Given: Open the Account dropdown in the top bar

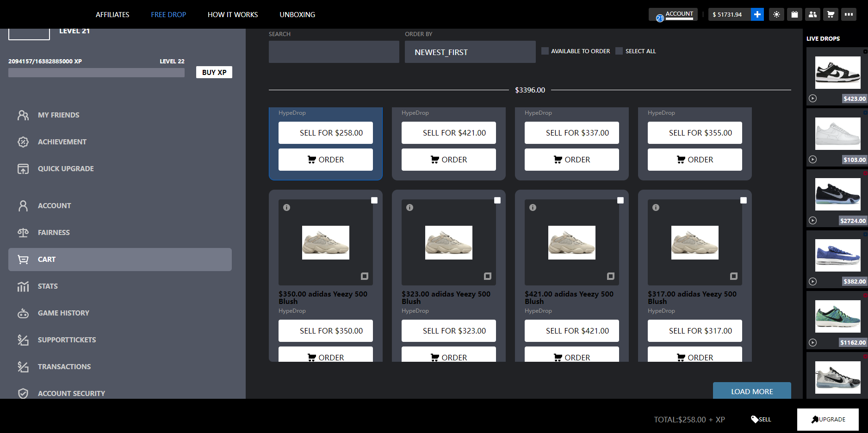Looking at the screenshot, I should 673,14.
